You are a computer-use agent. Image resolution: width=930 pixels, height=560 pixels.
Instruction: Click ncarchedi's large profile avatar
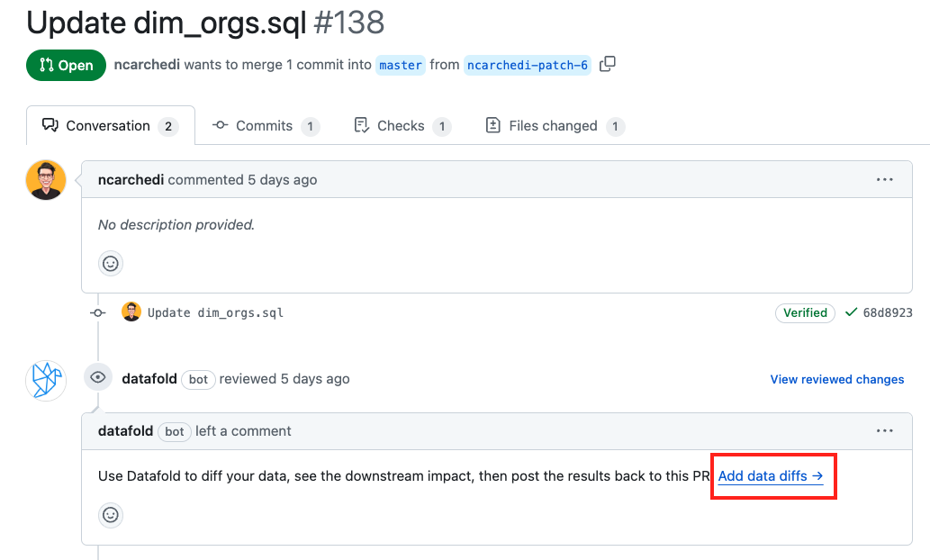[46, 180]
